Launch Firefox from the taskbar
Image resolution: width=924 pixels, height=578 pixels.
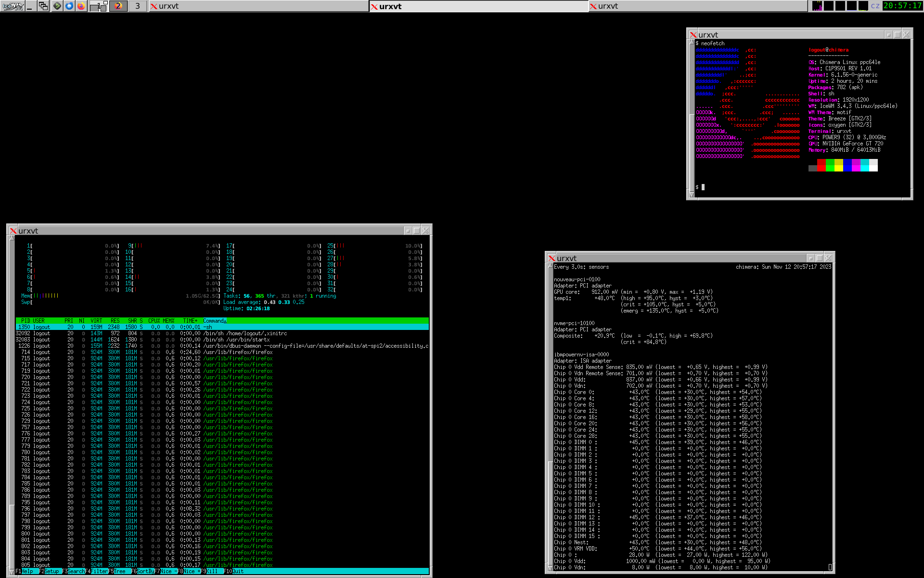81,6
